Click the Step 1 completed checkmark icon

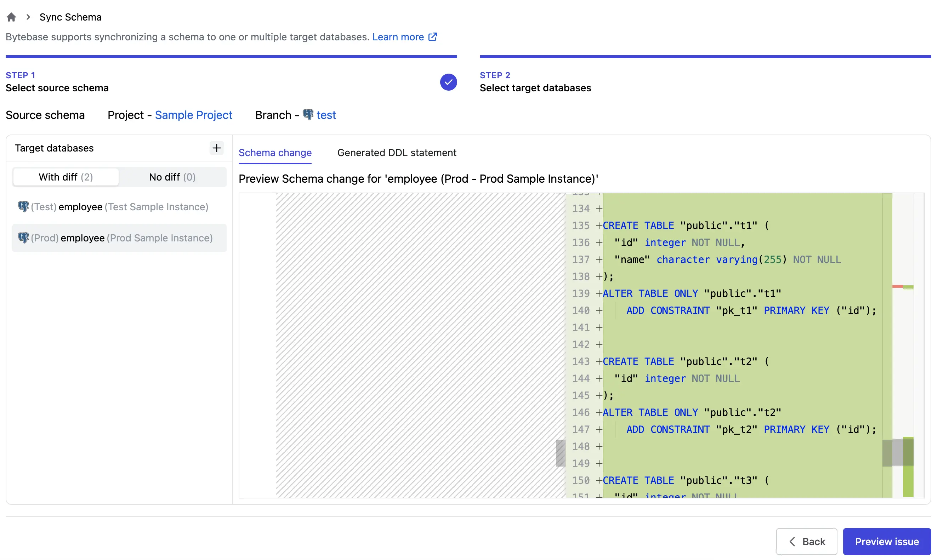(x=448, y=82)
